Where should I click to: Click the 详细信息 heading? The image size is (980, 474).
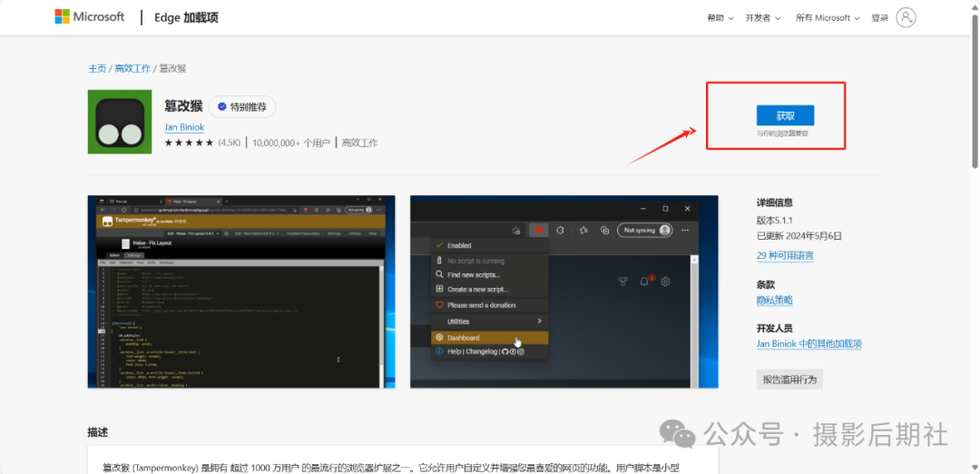[x=775, y=202]
